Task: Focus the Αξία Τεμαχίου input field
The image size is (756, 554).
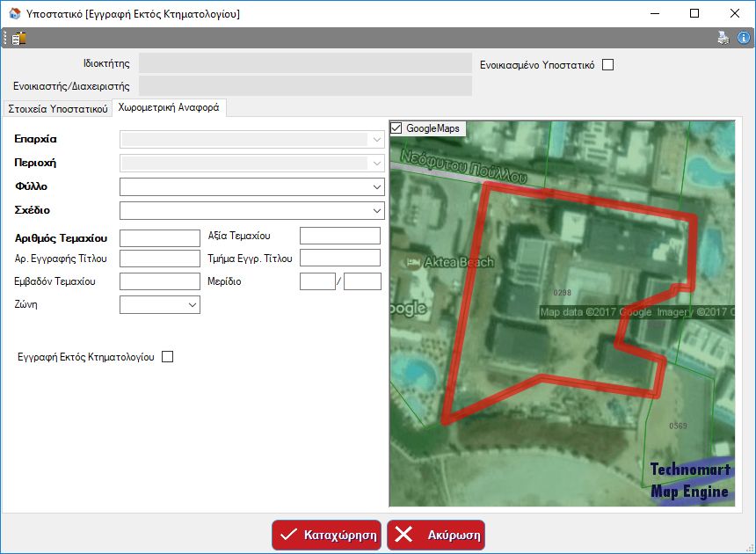Action: pyautogui.click(x=339, y=236)
